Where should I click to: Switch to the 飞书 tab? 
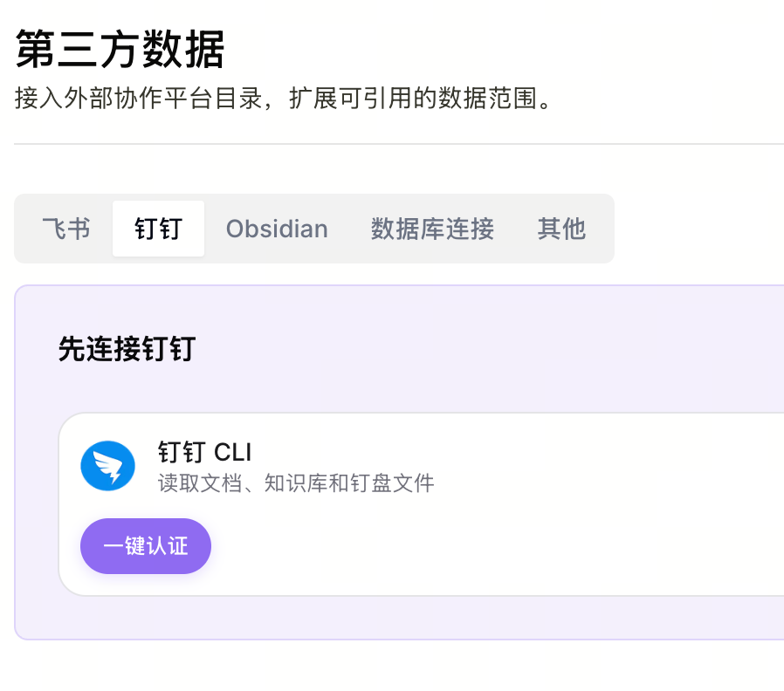coord(66,229)
